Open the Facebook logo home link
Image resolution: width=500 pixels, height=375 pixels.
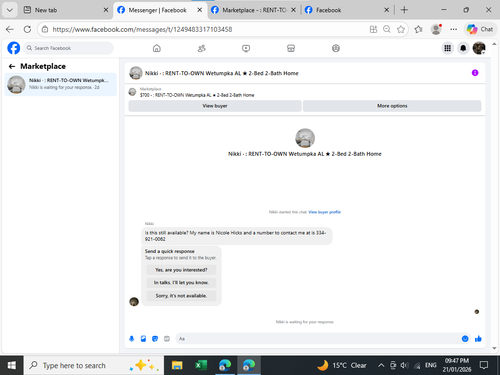click(x=14, y=48)
